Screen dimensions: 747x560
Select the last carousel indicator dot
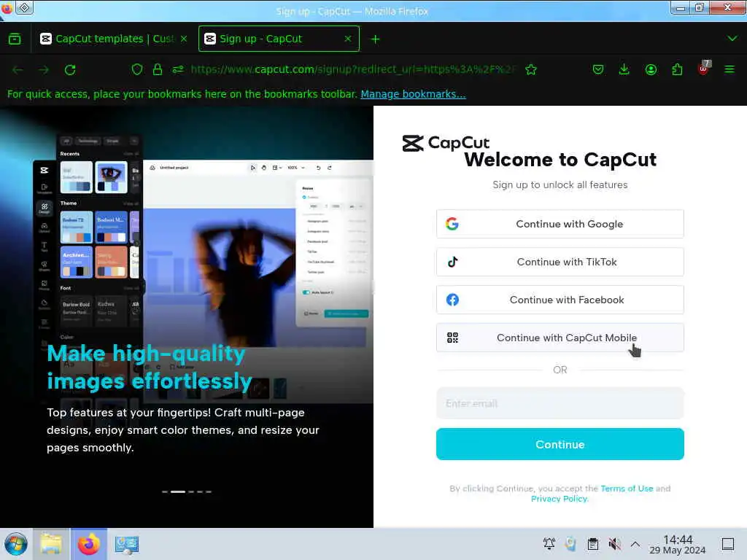[209, 491]
